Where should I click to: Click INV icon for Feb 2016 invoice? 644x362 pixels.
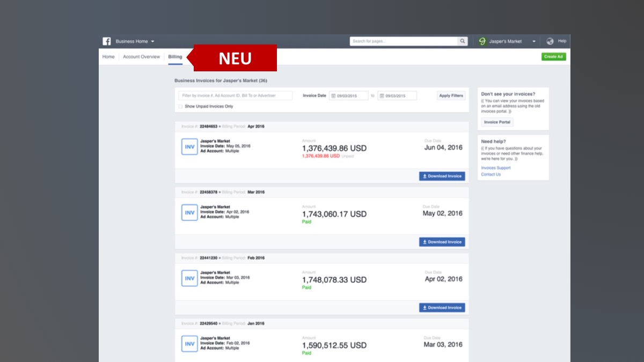click(x=189, y=278)
